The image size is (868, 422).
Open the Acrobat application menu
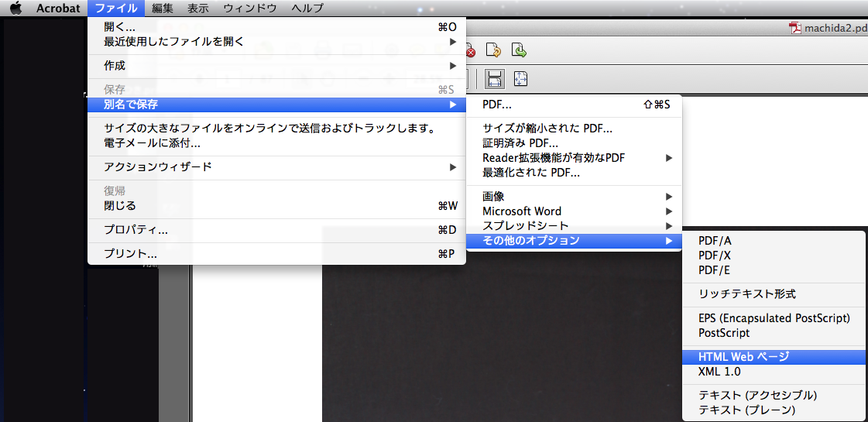coord(58,8)
